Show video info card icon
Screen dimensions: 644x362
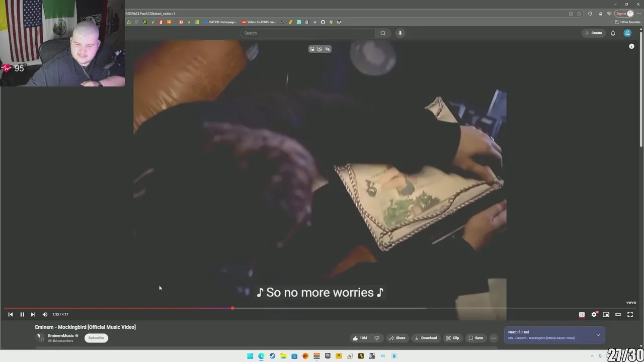point(631,46)
